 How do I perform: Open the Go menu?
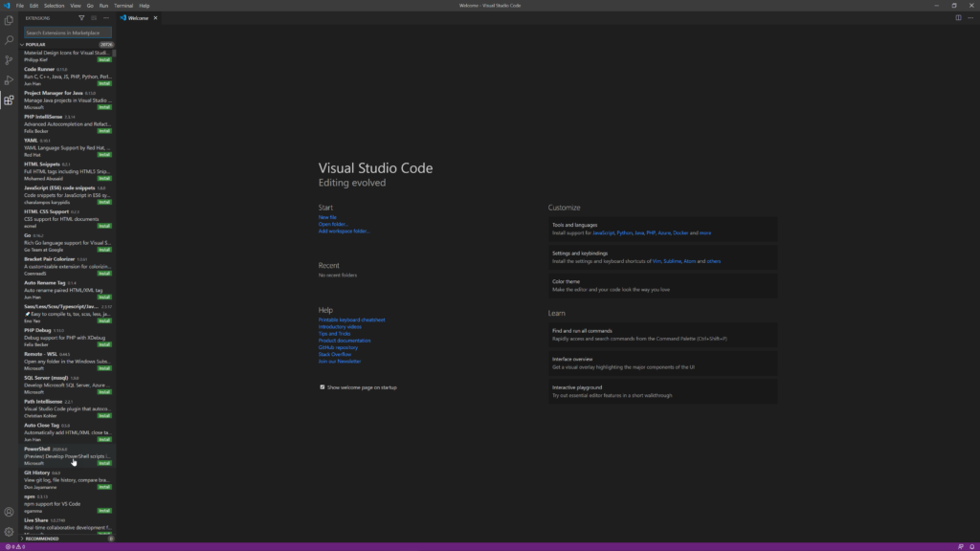90,6
